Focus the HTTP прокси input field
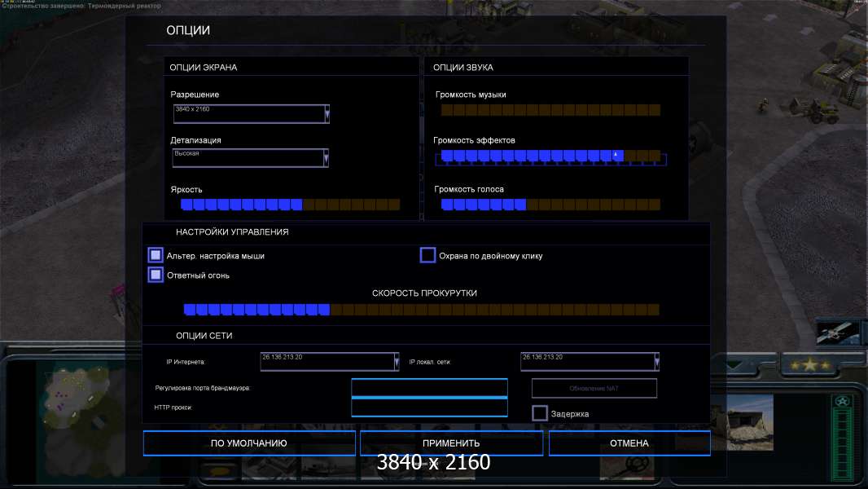 tap(430, 407)
